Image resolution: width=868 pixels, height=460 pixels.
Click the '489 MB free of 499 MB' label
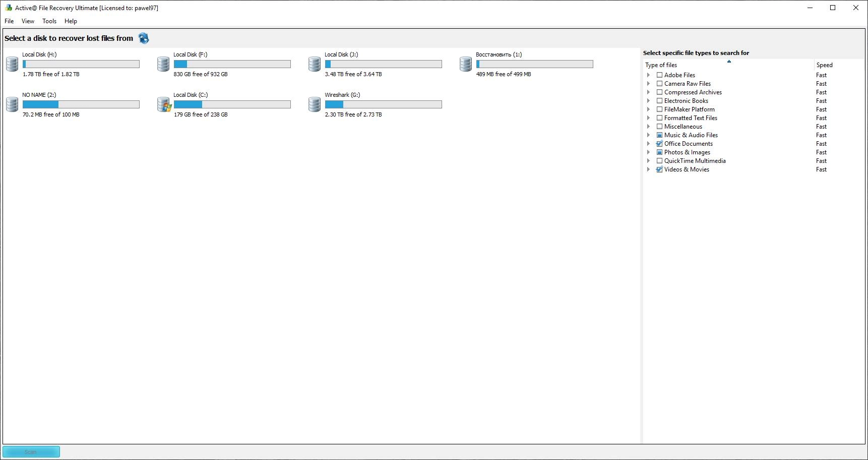pos(504,74)
